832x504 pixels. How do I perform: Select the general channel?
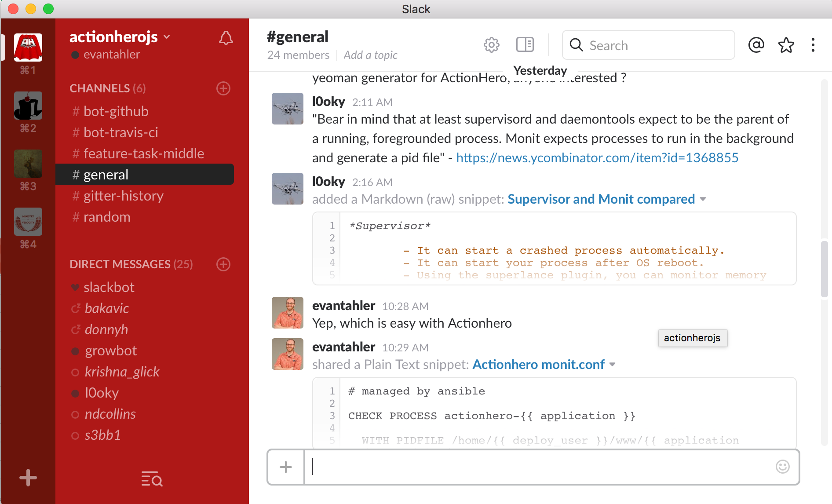(145, 175)
